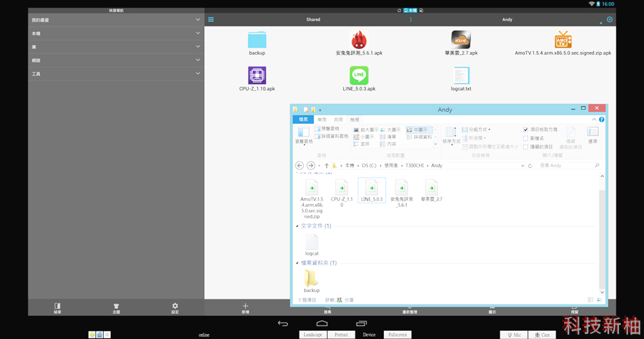The width and height of the screenshot is (644, 339).
Task: Click Explorer up one level arrow
Action: tap(327, 165)
